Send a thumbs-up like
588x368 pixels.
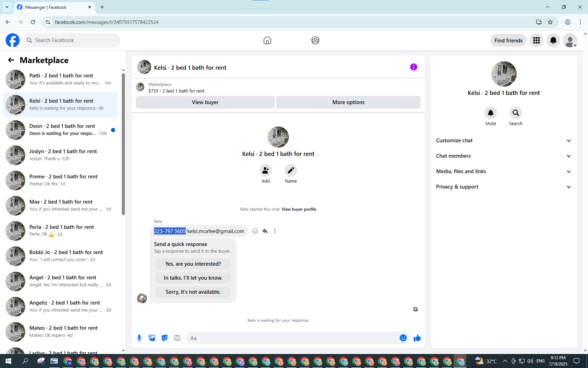[x=417, y=338]
